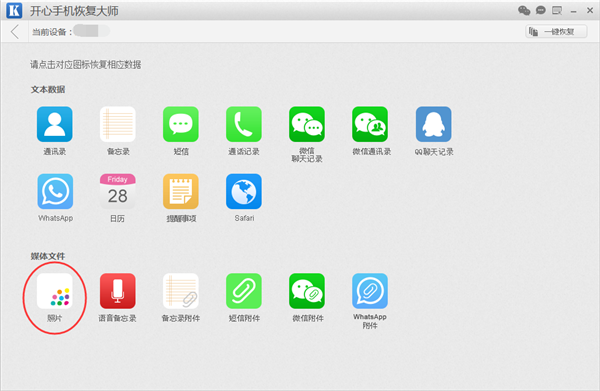600x391 pixels.
Task: Open 短信 messages recovery
Action: pos(181,124)
